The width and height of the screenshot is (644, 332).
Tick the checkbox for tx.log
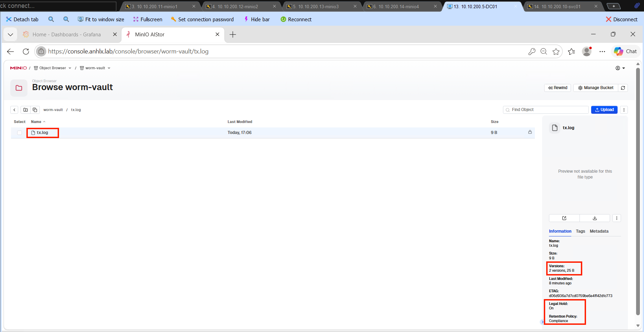pyautogui.click(x=20, y=133)
